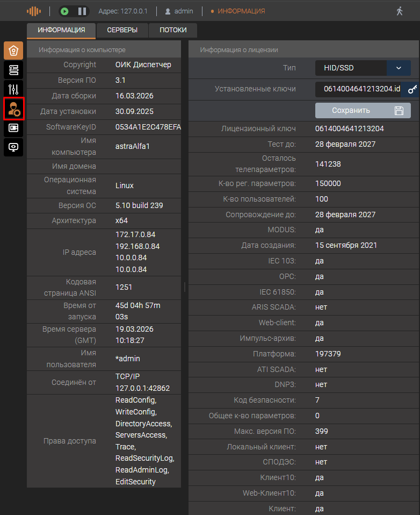Click the vertical splitter between the panels

pos(185,287)
